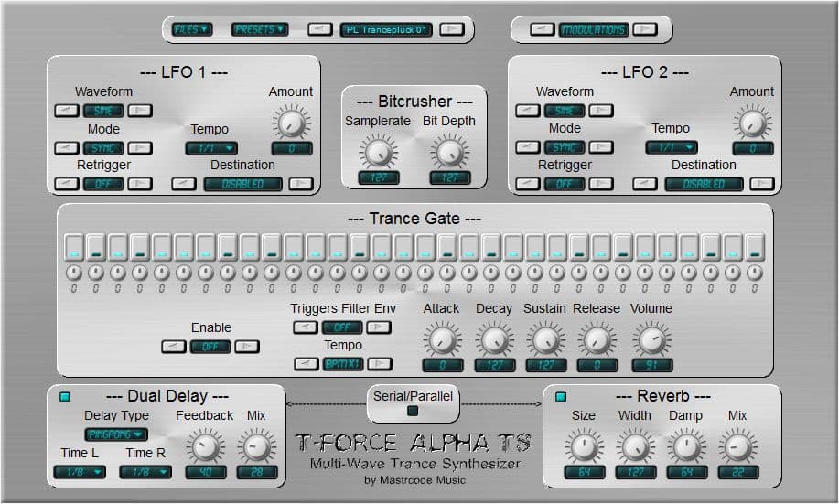The width and height of the screenshot is (839, 504).
Task: Select previous LFO 2 mode
Action: click(x=528, y=147)
